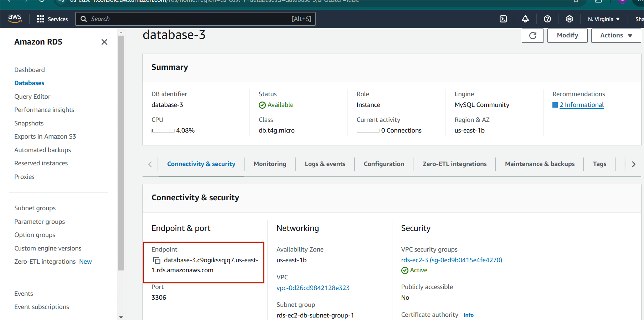Open console settings gear icon
The image size is (644, 320).
570,19
